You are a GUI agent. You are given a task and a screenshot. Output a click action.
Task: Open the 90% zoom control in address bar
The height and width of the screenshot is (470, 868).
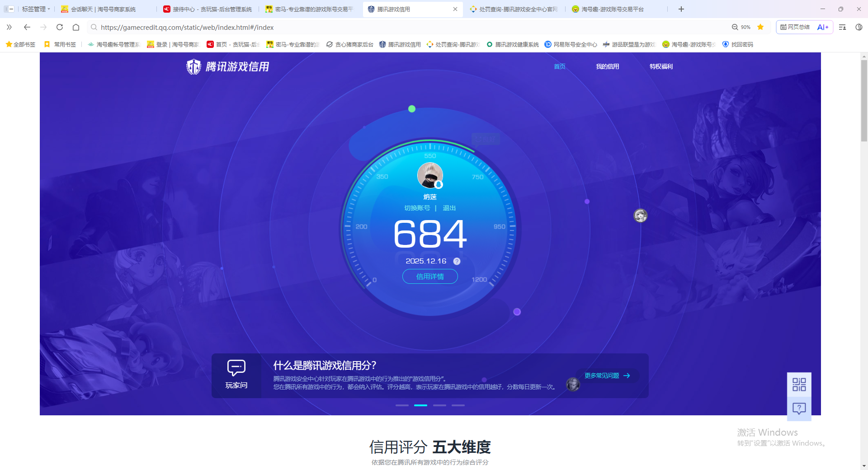point(742,27)
